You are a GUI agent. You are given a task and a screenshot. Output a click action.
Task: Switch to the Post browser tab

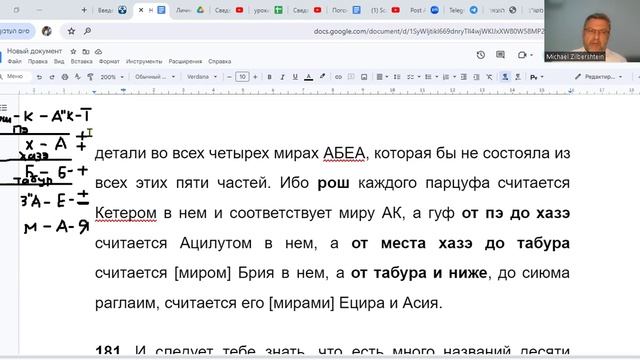424,10
